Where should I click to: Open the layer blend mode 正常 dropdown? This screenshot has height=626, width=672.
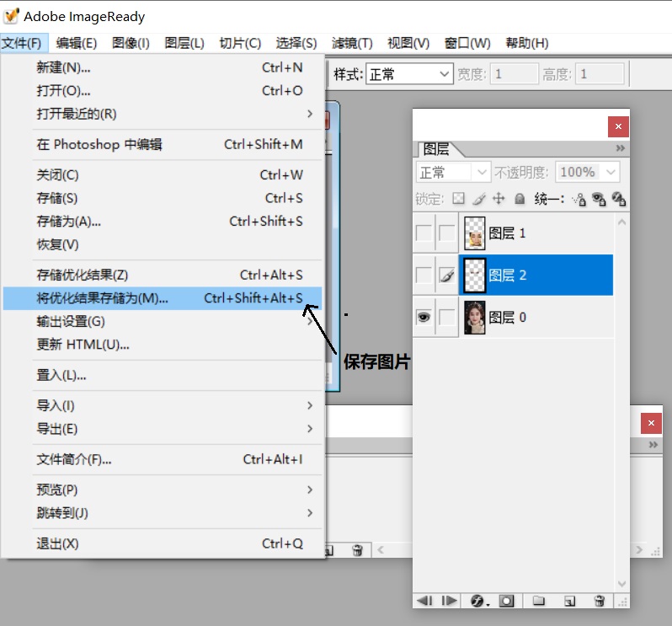(x=454, y=172)
